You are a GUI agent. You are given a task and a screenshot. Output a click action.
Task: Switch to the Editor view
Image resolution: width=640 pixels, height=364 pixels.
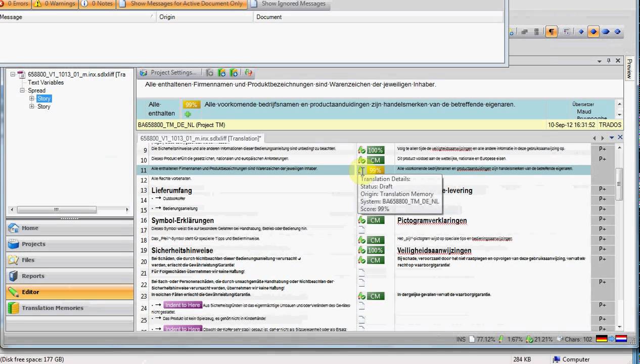[x=70, y=292]
